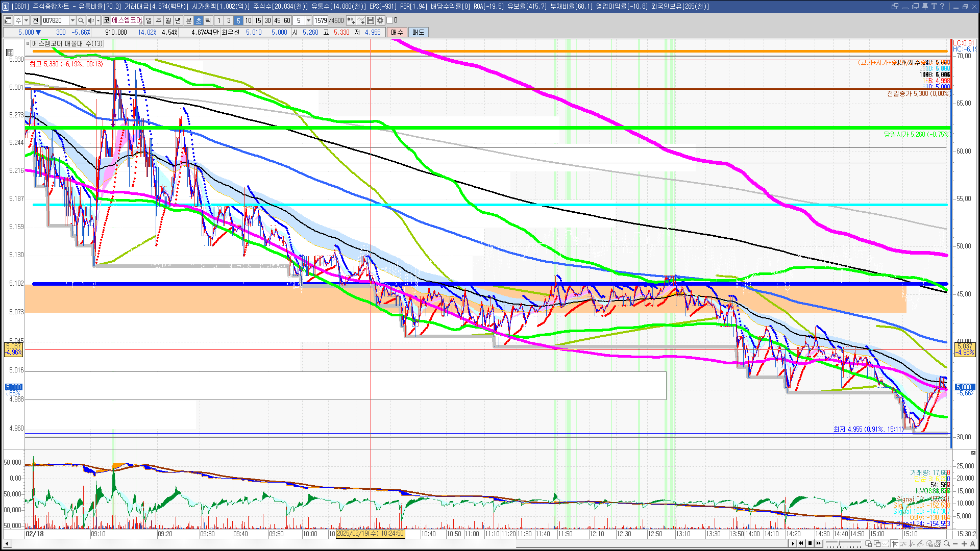Click the plus zoom-in icon at bottom right
The width and height of the screenshot is (980, 551).
964,543
